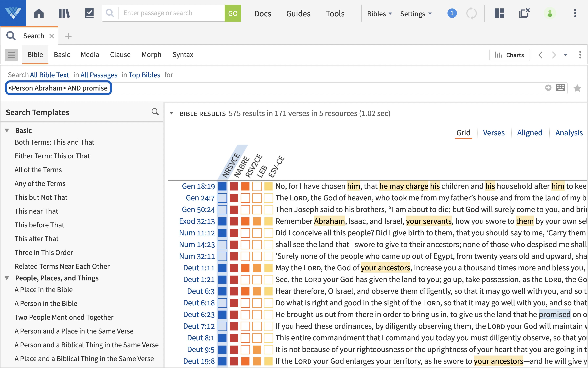The image size is (588, 368).
Task: Go forward with the right chevron
Action: [554, 55]
